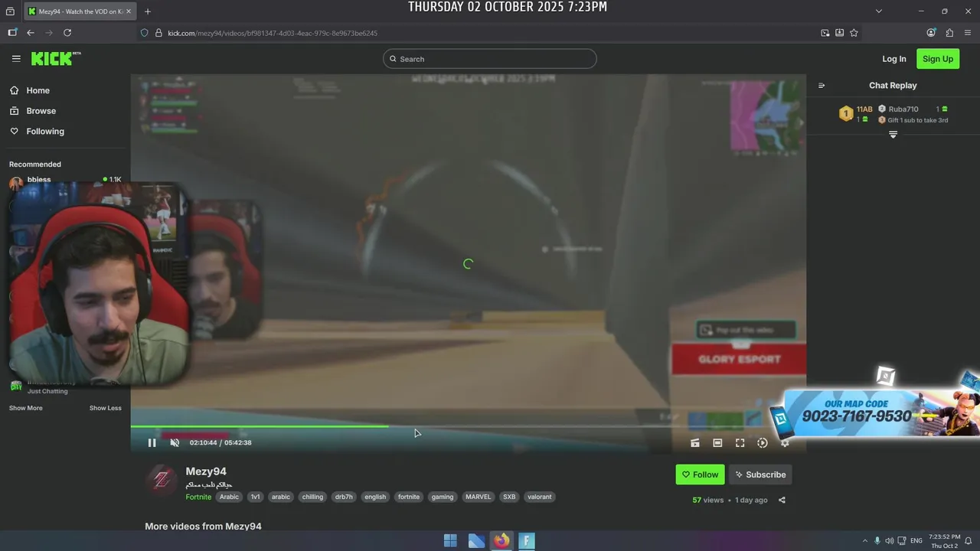Open the Mezy94 channel name link
The image size is (980, 551).
click(206, 471)
